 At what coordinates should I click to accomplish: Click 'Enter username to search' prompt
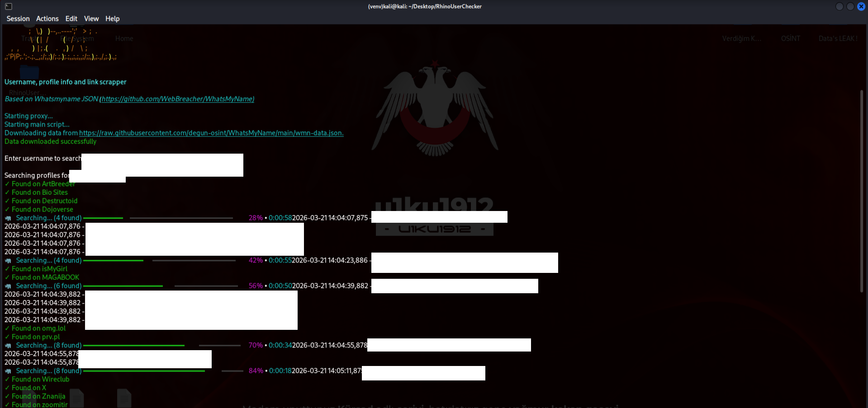coord(43,159)
